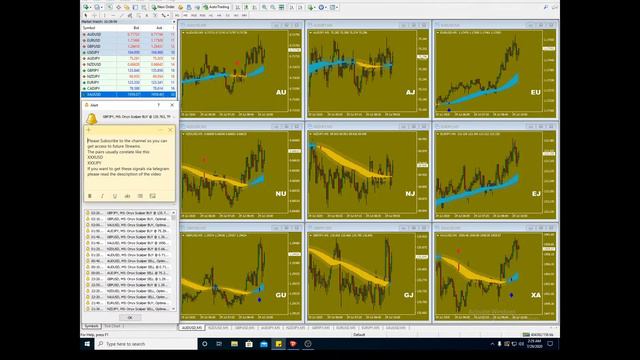Click the alert list scrollbar
The image size is (640, 360).
(174, 261)
